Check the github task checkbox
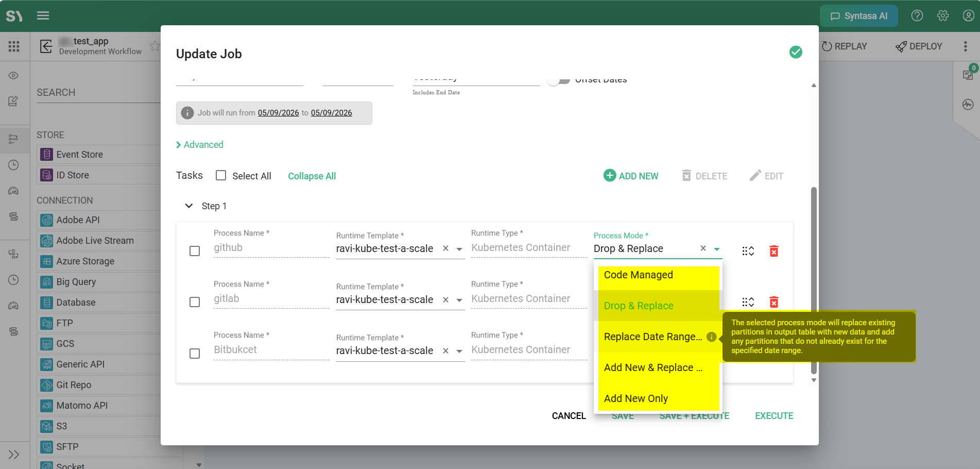 195,251
